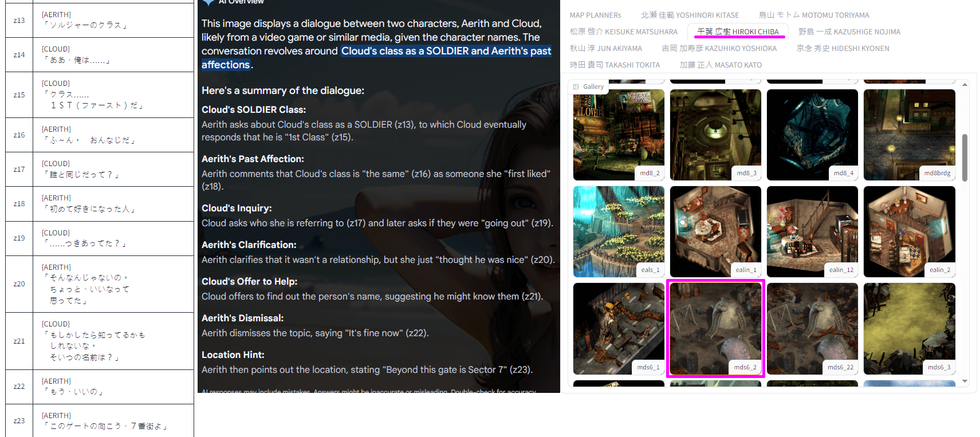Viewport: 980px width, 437px height.
Task: Click the "Aerith's Past Affection:" heading
Action: click(253, 159)
